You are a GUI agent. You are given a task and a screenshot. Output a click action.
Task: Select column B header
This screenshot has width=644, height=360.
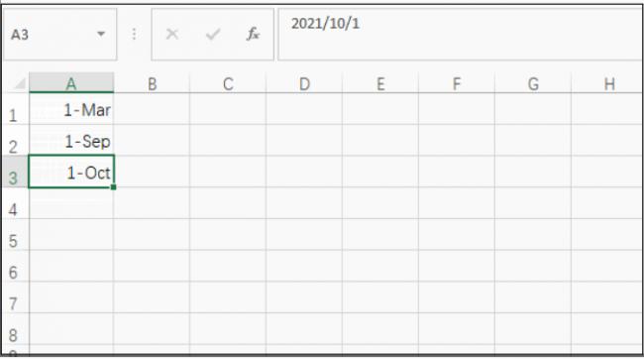pos(152,82)
